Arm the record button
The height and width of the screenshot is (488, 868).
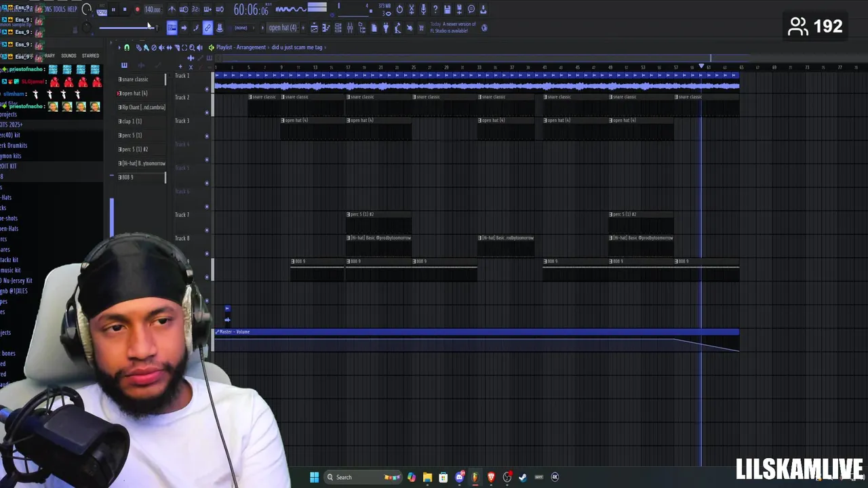pos(137,9)
